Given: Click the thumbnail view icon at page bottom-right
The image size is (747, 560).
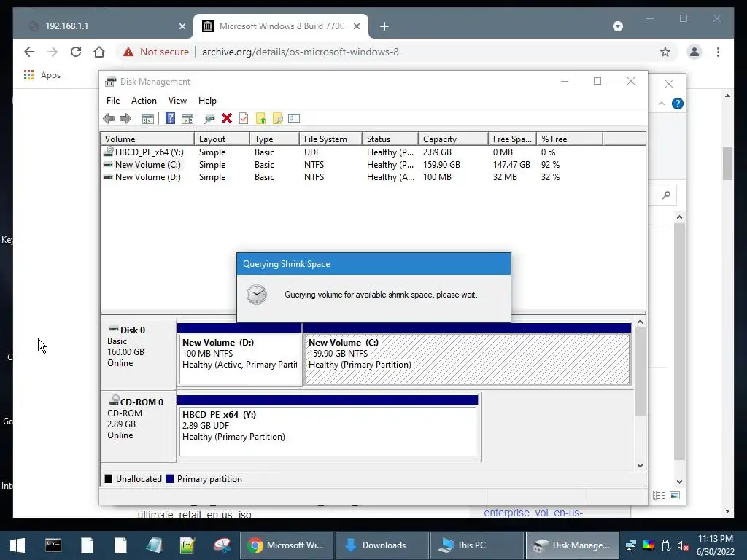Looking at the screenshot, I should (675, 496).
